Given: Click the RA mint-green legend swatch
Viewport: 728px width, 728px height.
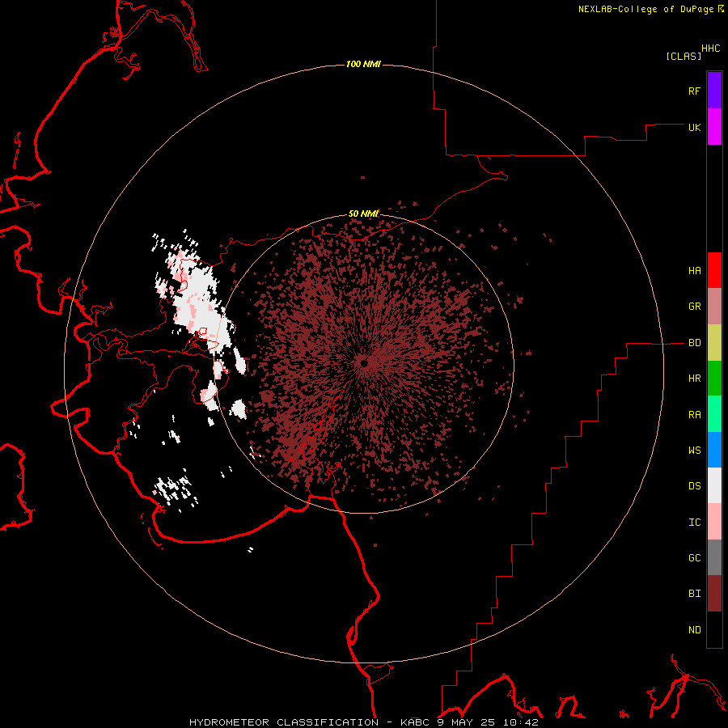Looking at the screenshot, I should 714,414.
